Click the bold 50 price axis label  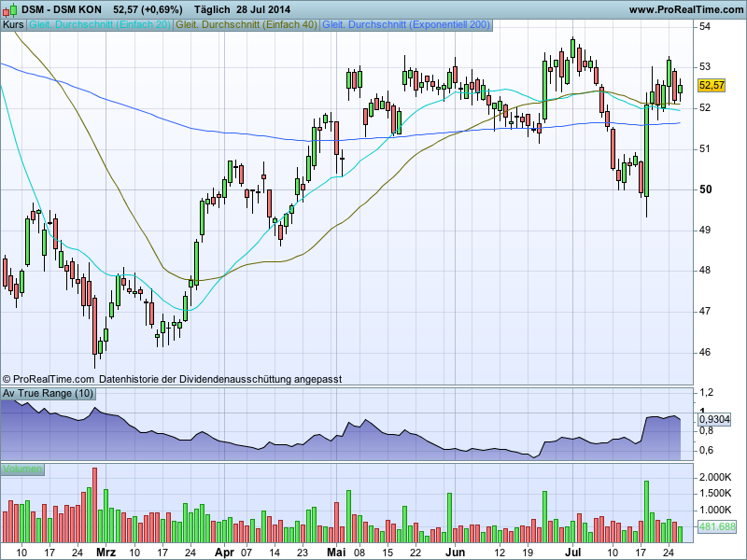(x=706, y=189)
